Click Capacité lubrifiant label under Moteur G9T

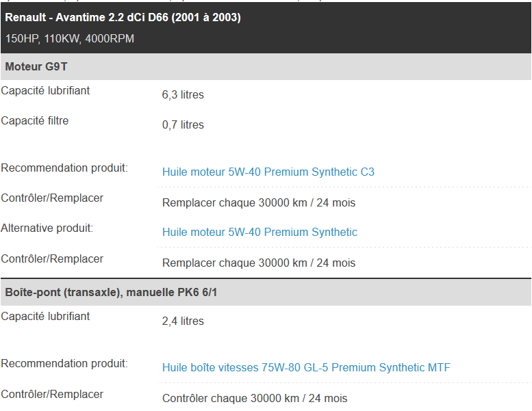tap(45, 91)
